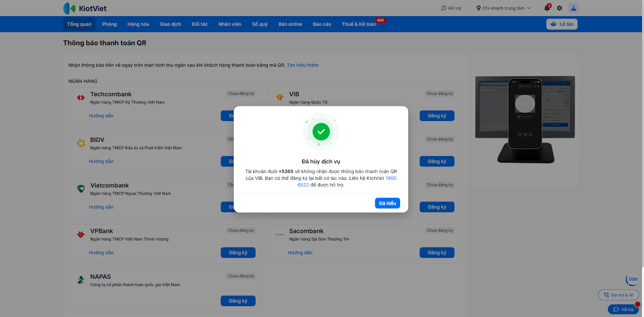644x317 pixels.
Task: Click the Vietcombank logo icon
Action: coord(81,189)
